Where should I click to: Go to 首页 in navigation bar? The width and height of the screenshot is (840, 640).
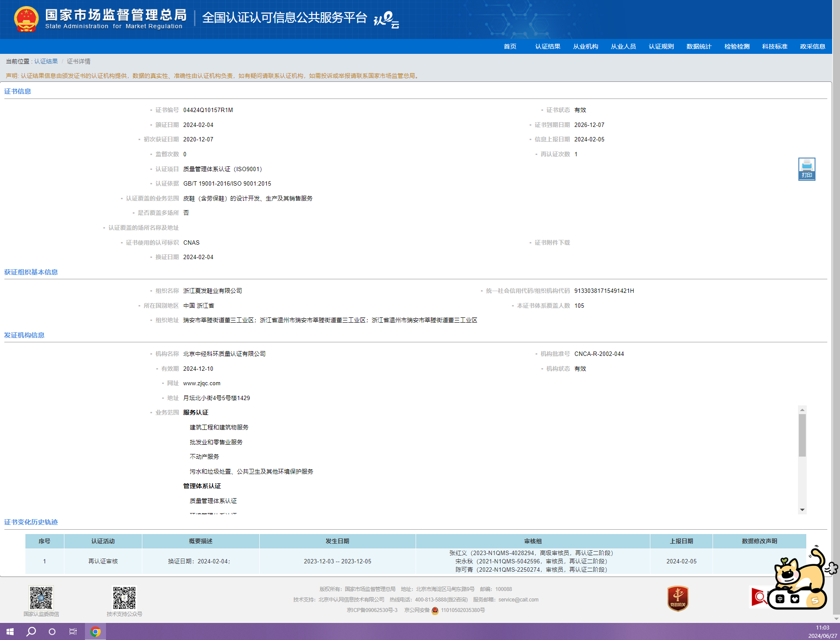pos(510,46)
